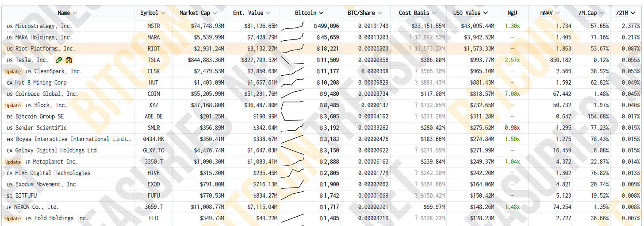Click the HIVE Digital holdings sparkline
The width and height of the screenshot is (644, 226).
click(x=292, y=173)
